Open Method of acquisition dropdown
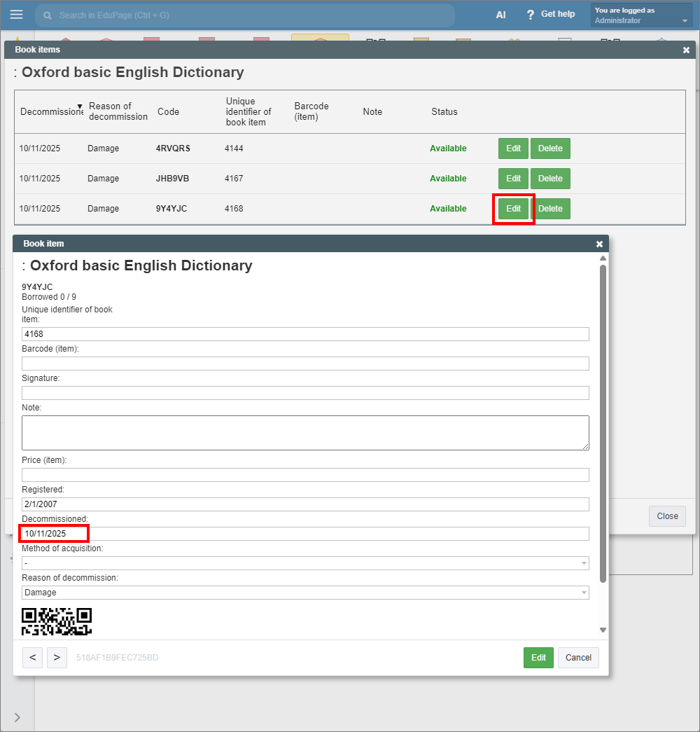Viewport: 700px width, 732px height. coord(305,563)
